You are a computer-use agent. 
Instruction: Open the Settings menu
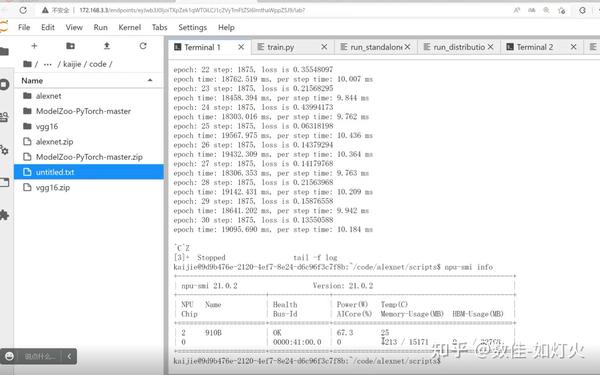pyautogui.click(x=192, y=28)
